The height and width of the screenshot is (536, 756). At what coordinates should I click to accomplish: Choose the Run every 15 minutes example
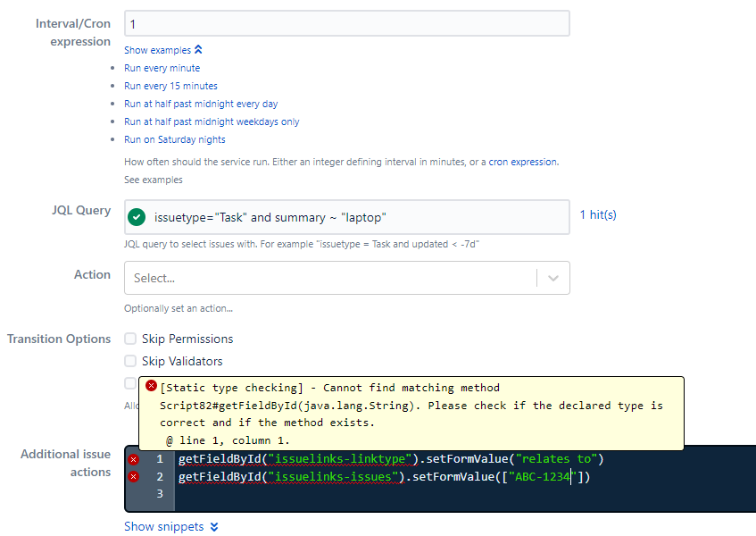click(x=170, y=86)
